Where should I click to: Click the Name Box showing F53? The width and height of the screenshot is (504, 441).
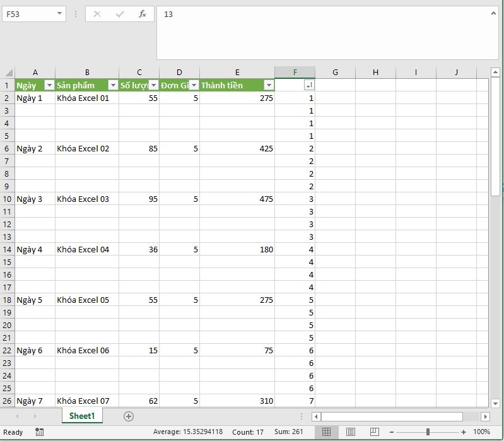[29, 14]
